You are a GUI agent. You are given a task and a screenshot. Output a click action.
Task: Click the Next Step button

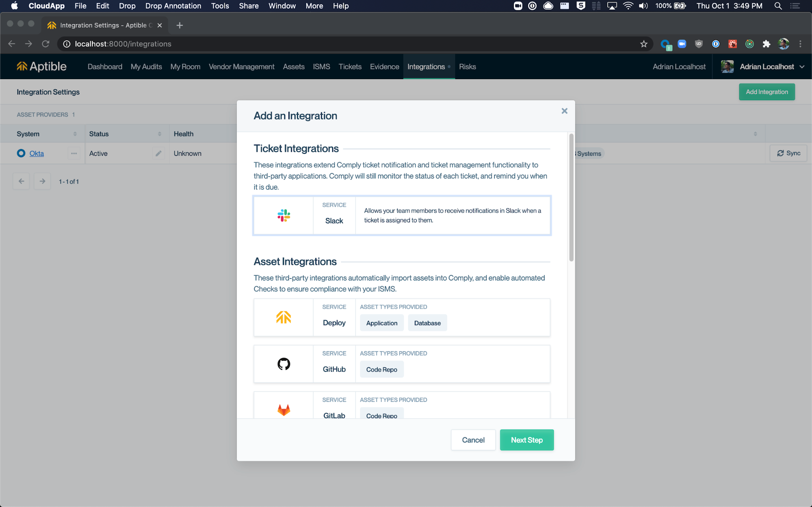coord(526,440)
